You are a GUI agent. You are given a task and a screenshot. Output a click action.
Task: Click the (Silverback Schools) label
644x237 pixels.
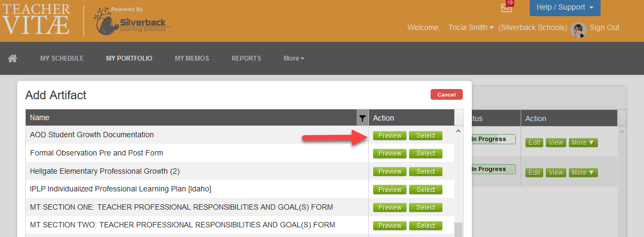532,27
